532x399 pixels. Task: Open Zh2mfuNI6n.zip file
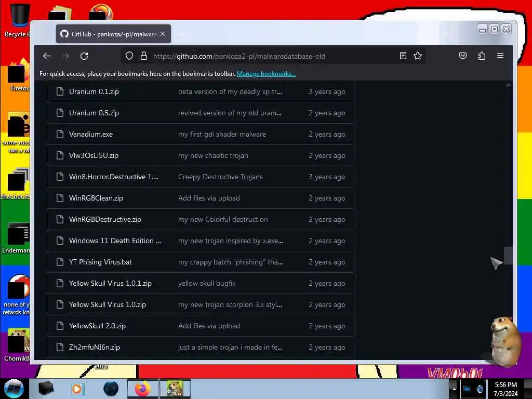pos(95,348)
